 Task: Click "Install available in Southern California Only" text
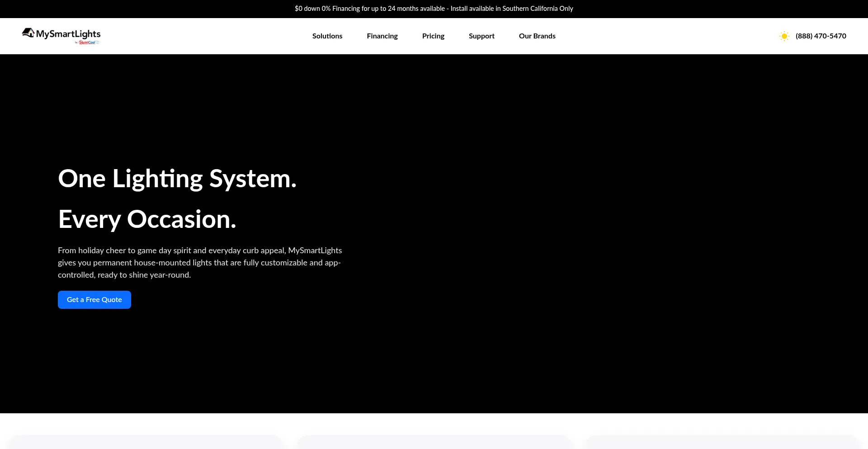[x=512, y=9]
